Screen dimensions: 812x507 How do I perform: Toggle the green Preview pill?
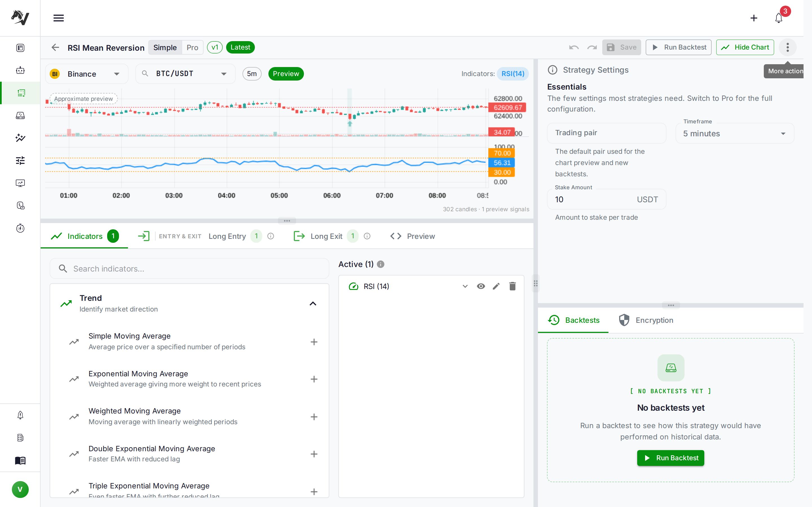[x=286, y=74]
